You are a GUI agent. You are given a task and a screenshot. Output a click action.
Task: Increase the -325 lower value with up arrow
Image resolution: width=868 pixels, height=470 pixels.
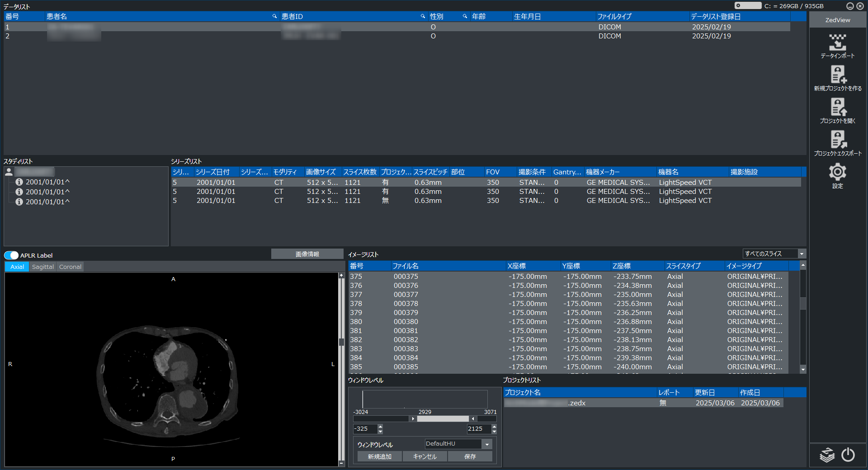(x=380, y=426)
